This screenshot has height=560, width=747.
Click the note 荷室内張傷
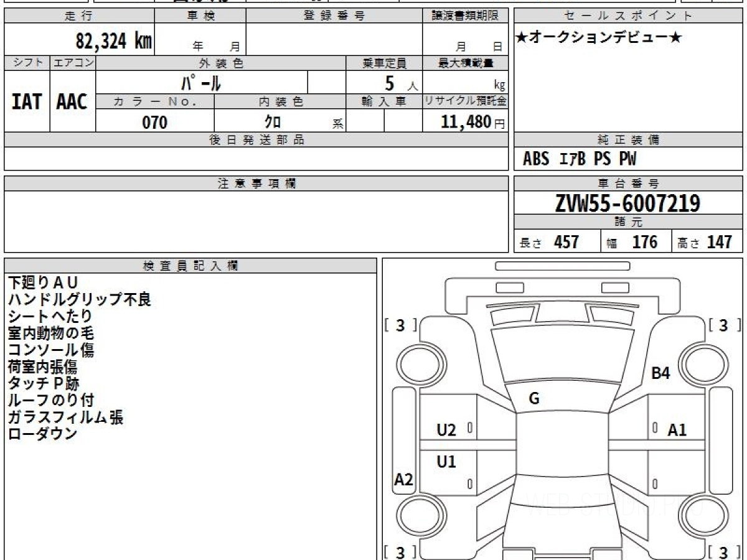pos(43,367)
